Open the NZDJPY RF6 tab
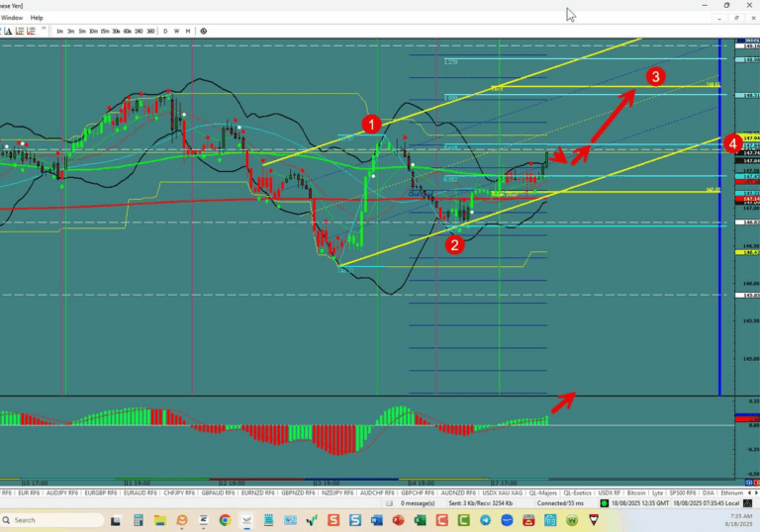Image resolution: width=760 pixels, height=532 pixels. [337, 492]
